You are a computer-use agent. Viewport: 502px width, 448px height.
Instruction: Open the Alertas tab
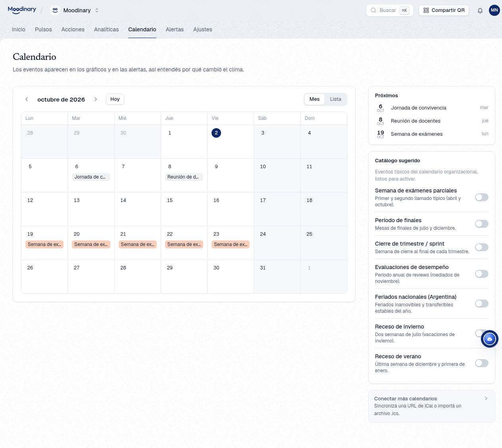click(175, 29)
